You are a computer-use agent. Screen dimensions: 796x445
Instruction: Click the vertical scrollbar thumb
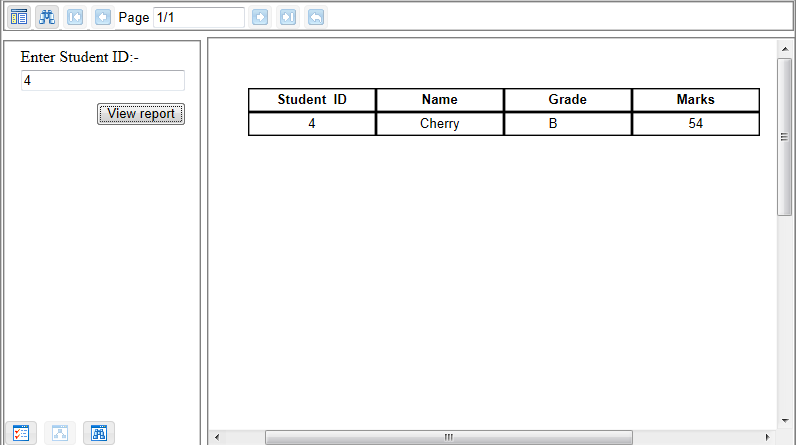pos(785,137)
